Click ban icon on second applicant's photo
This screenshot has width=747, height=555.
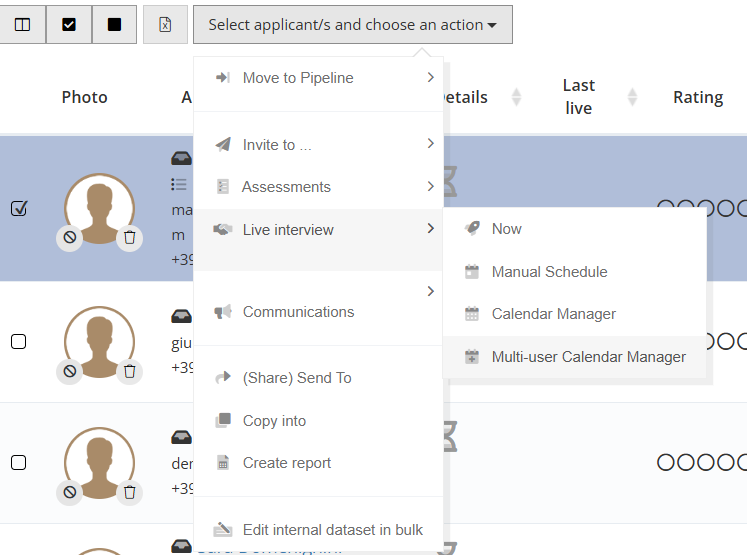point(70,371)
